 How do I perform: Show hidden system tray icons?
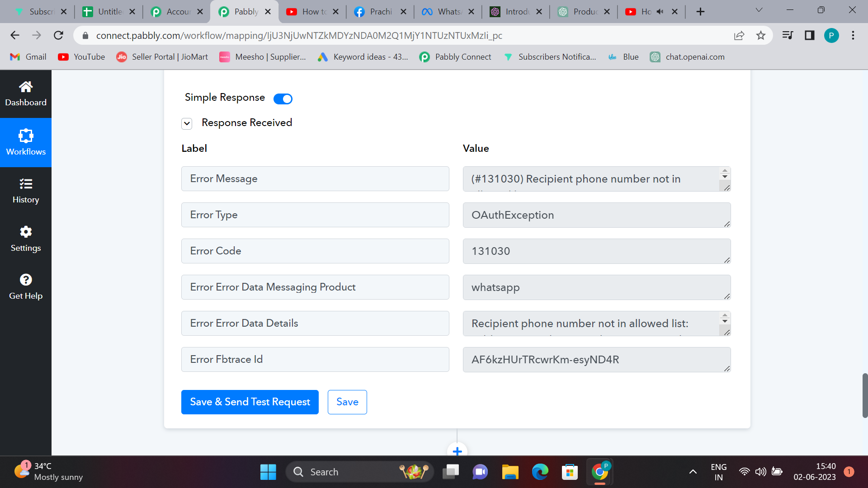pos(693,472)
